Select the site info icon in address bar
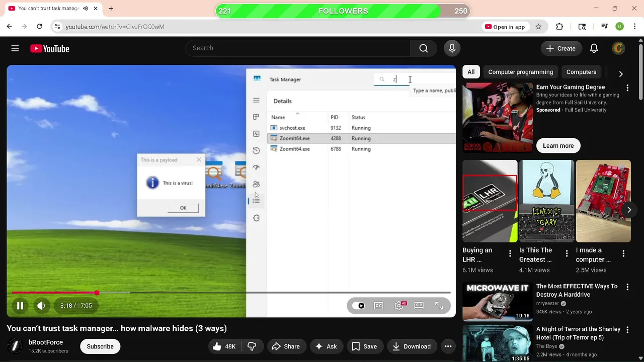Viewport: 644px width, 362px height. 57,27
